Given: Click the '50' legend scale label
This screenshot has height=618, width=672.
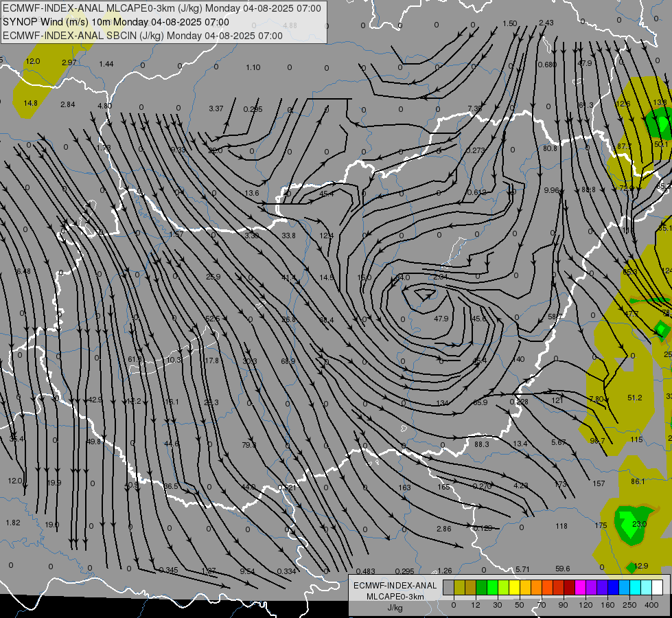Looking at the screenshot, I should pyautogui.click(x=520, y=605).
